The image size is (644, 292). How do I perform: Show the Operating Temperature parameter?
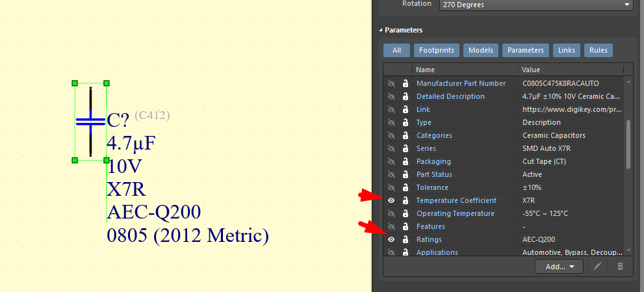click(x=391, y=213)
